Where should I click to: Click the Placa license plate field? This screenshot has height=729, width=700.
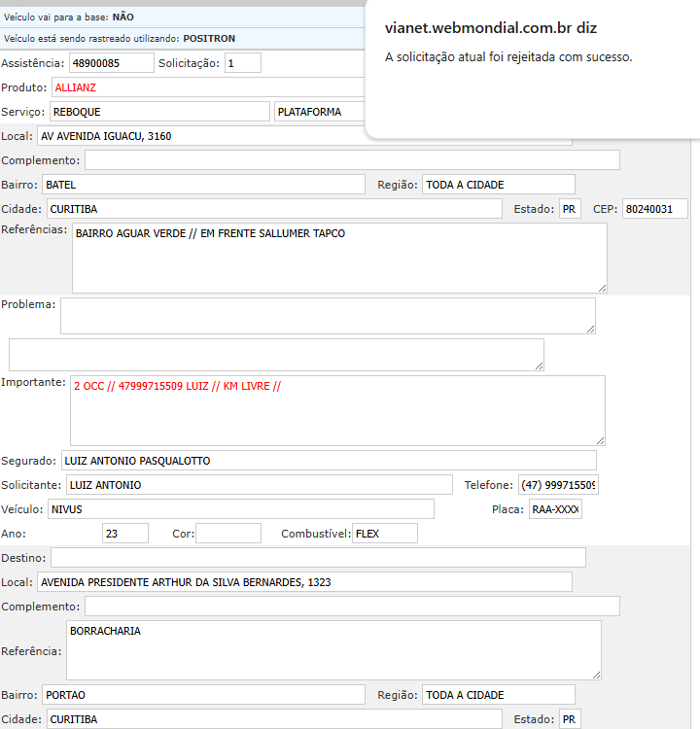pyautogui.click(x=555, y=509)
